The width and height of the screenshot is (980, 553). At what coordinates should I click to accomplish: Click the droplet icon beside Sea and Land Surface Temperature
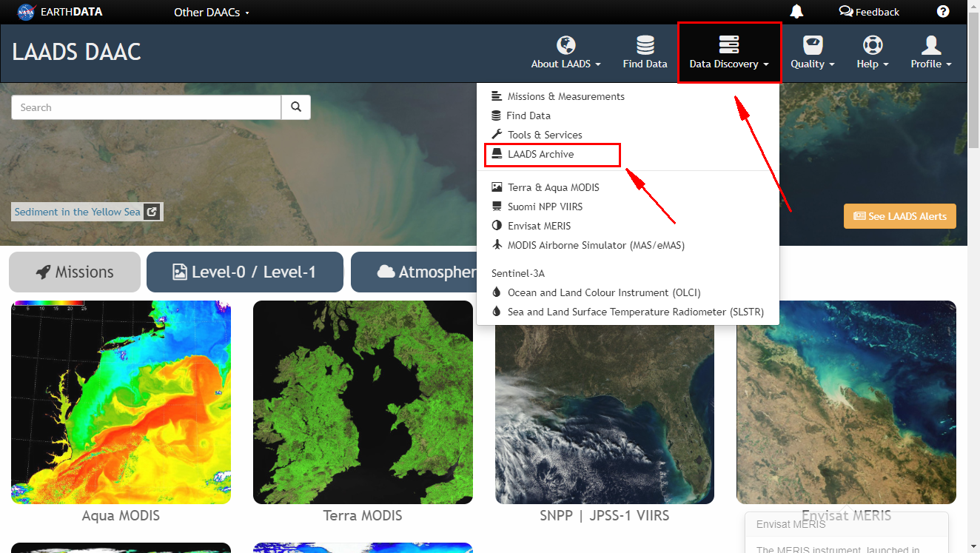pyautogui.click(x=497, y=312)
